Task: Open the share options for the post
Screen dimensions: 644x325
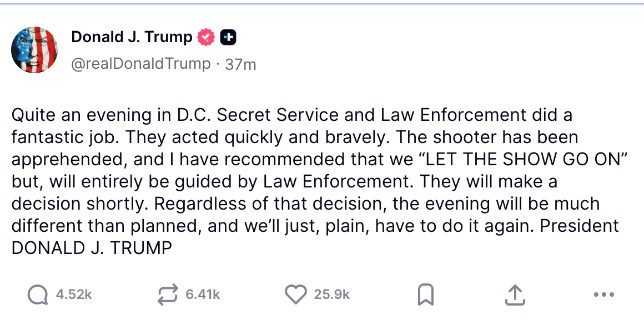Action: click(515, 294)
